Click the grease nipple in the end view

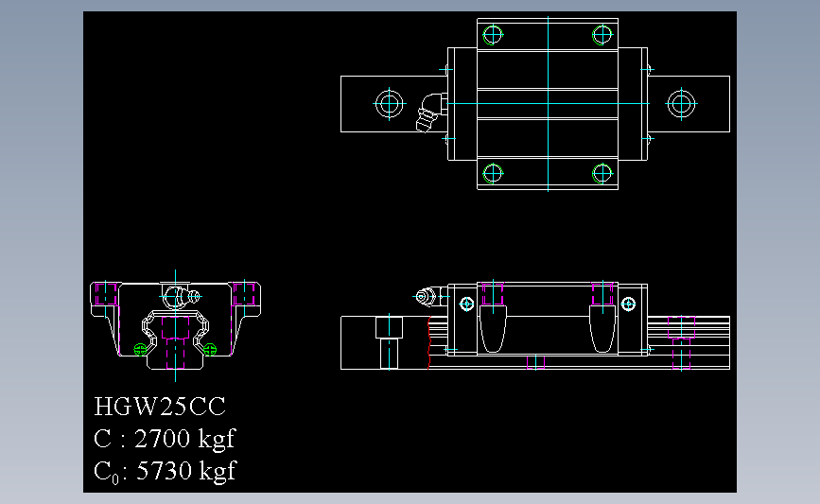181,297
